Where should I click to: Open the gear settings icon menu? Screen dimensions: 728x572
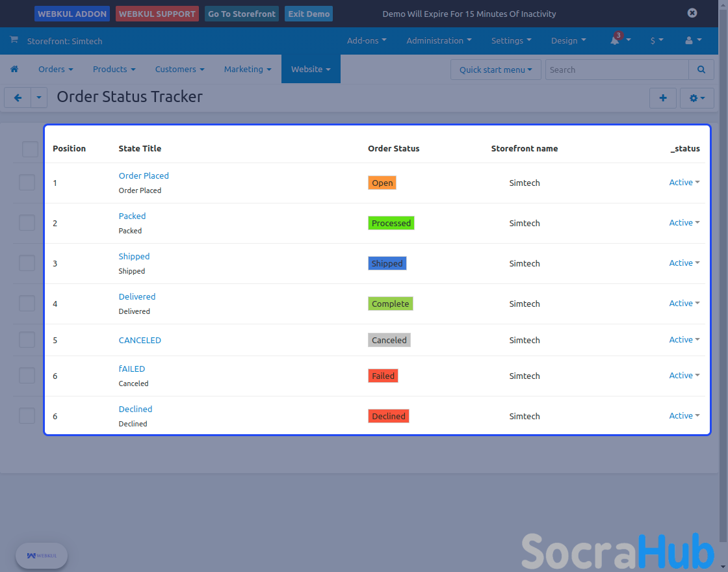(697, 98)
